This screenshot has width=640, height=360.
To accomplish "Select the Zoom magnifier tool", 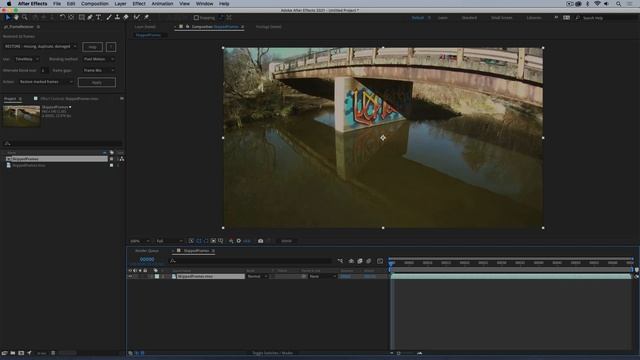I will [25, 18].
